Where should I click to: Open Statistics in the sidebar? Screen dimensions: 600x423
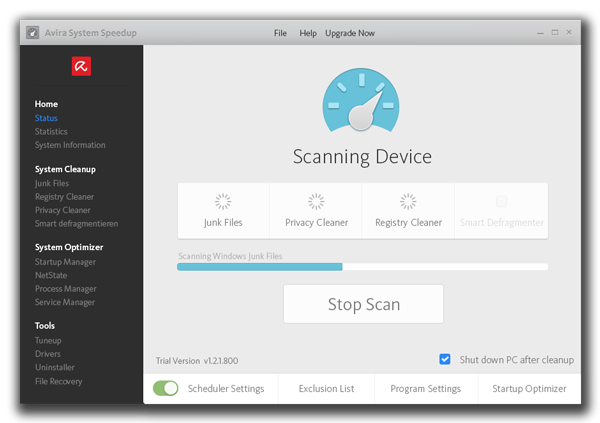point(51,131)
